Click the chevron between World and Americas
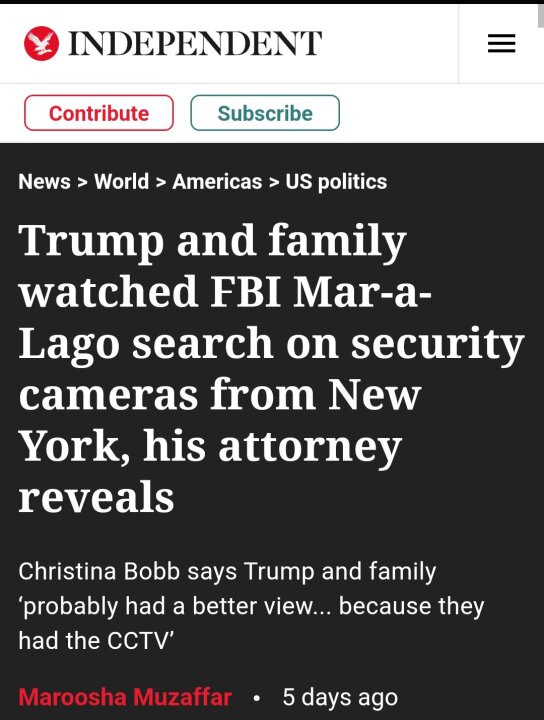Image resolution: width=544 pixels, height=720 pixels. (x=161, y=182)
